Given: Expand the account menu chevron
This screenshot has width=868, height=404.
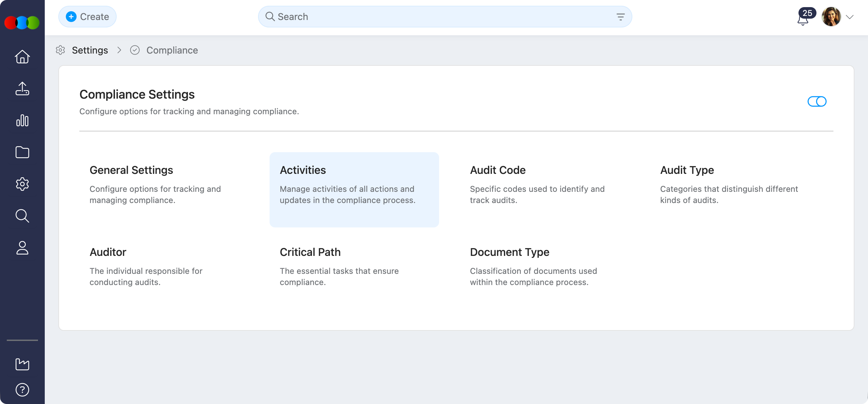Looking at the screenshot, I should pyautogui.click(x=850, y=17).
